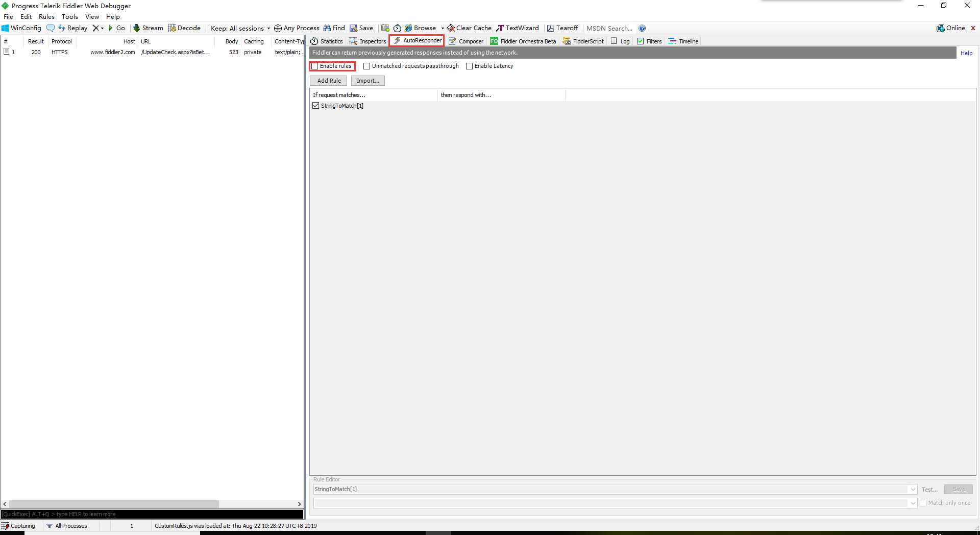Open the Fiddler Orchestra Beta tab

pos(523,41)
